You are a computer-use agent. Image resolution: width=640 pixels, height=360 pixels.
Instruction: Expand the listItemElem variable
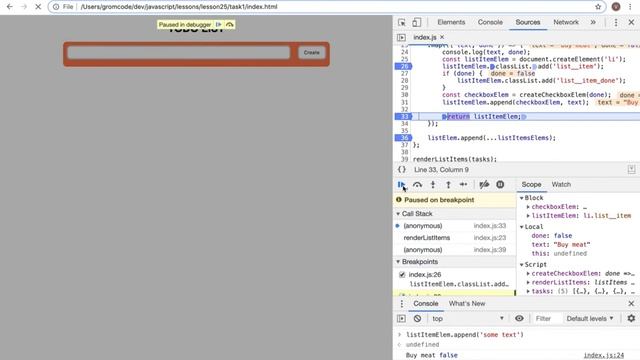(528, 216)
